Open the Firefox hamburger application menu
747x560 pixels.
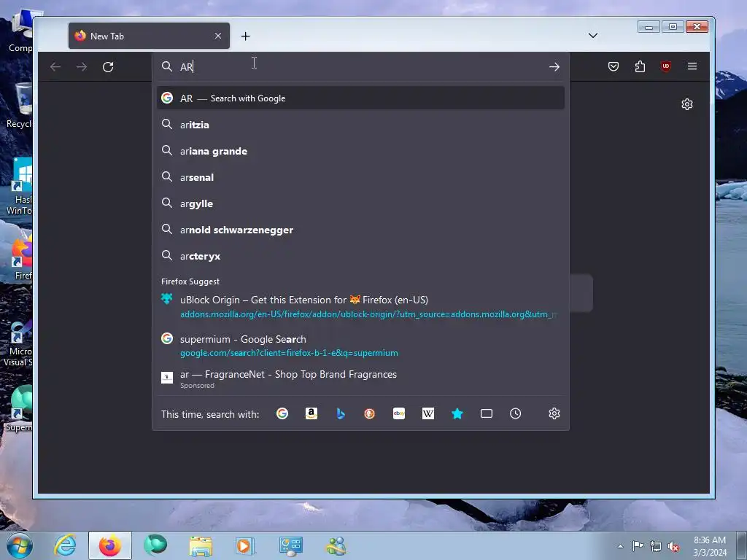click(692, 66)
